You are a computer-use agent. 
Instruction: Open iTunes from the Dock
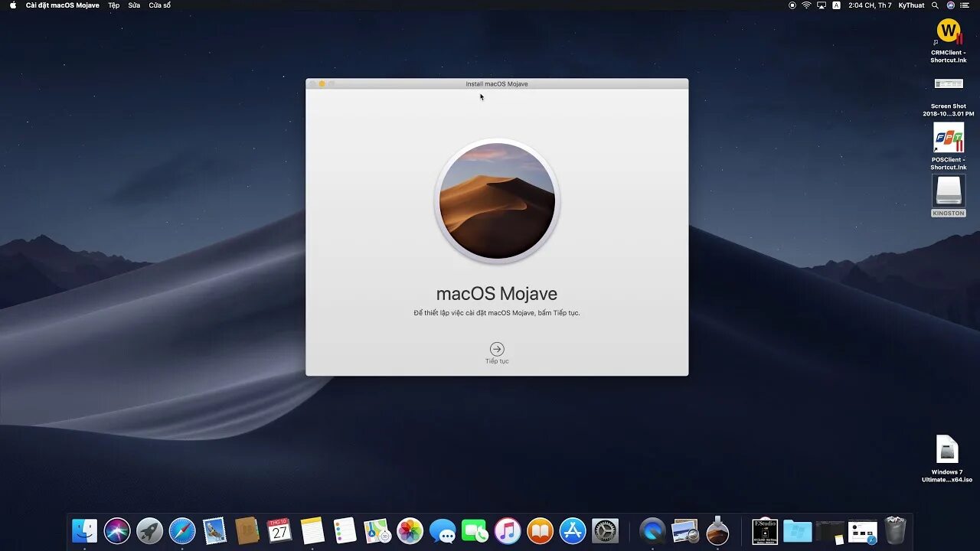click(x=508, y=530)
